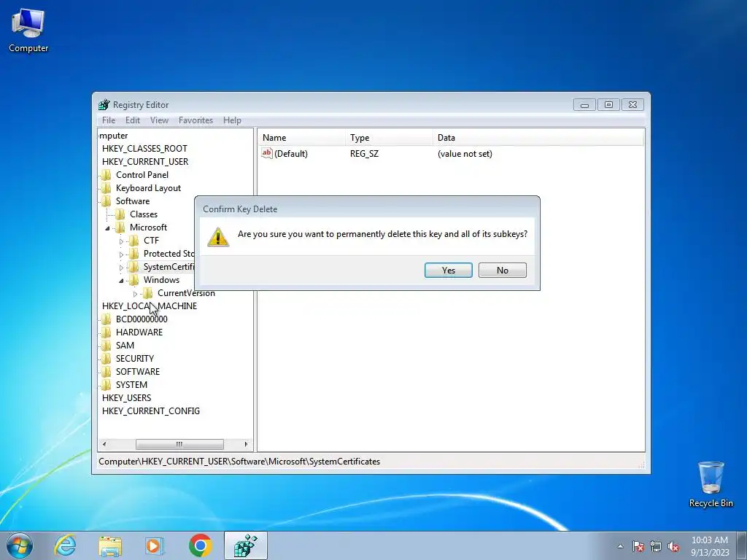
Task: Open the Help menu
Action: coord(232,120)
